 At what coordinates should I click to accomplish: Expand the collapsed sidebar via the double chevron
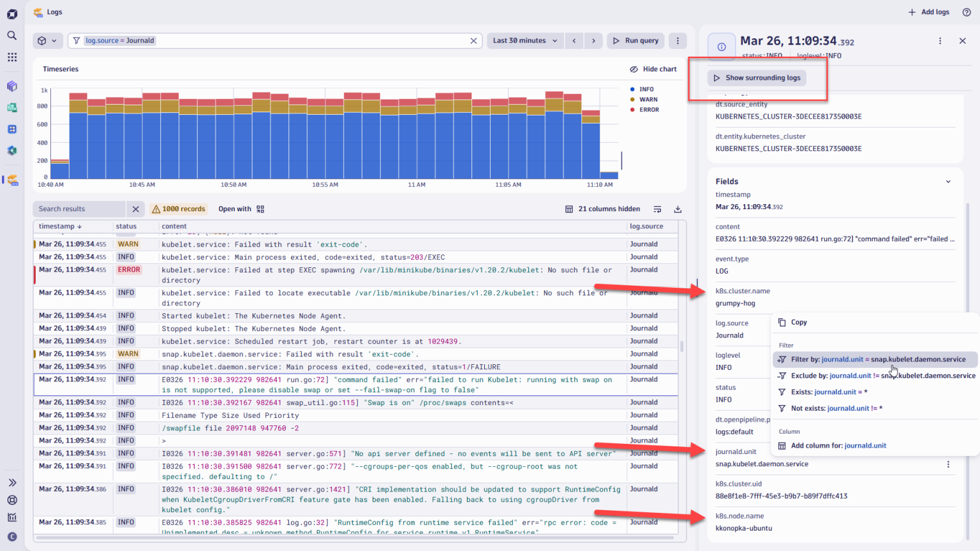click(11, 483)
